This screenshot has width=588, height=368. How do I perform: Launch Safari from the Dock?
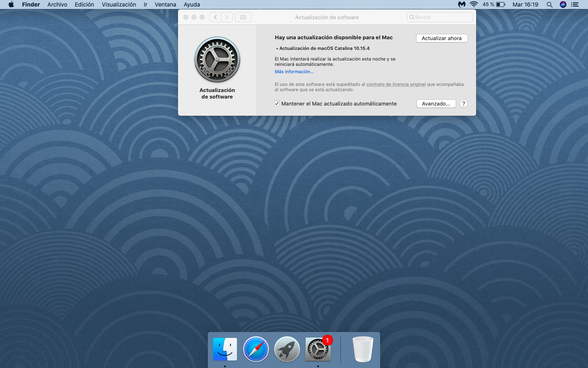click(x=256, y=350)
